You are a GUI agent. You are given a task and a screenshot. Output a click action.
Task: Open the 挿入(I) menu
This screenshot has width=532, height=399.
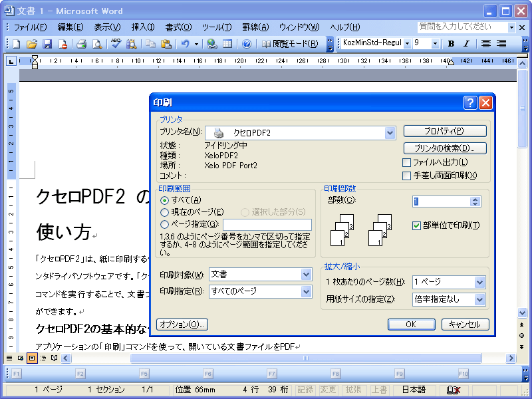143,27
